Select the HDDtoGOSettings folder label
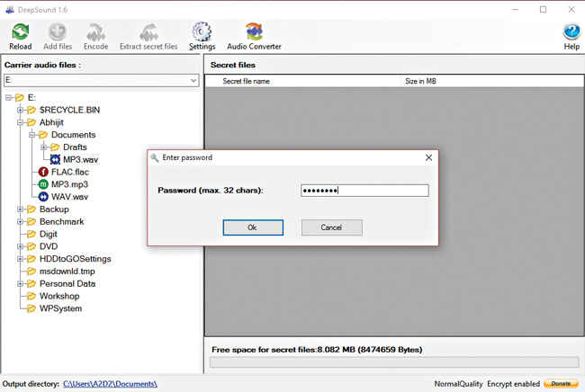585x392 pixels. pos(76,259)
